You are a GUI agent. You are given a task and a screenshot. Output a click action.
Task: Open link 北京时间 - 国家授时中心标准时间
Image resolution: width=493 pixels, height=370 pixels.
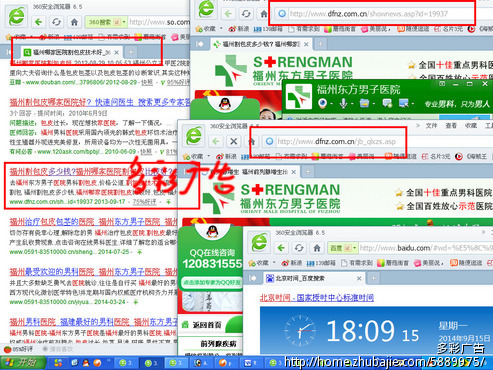tap(317, 297)
